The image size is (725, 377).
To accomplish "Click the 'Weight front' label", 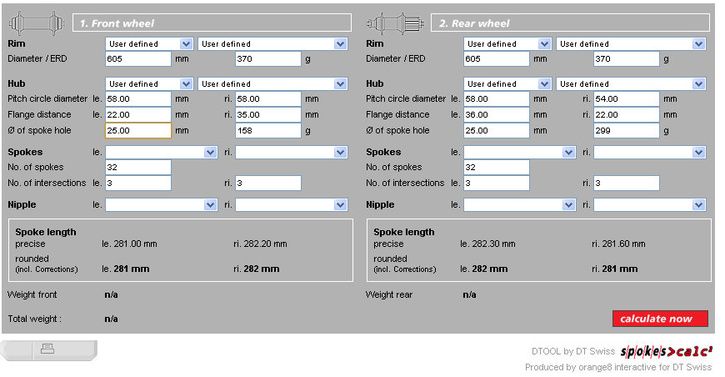I will [32, 295].
